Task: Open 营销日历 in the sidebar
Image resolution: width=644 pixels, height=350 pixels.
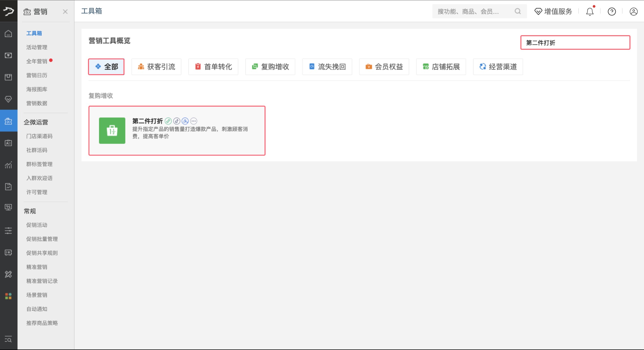Action: [37, 75]
